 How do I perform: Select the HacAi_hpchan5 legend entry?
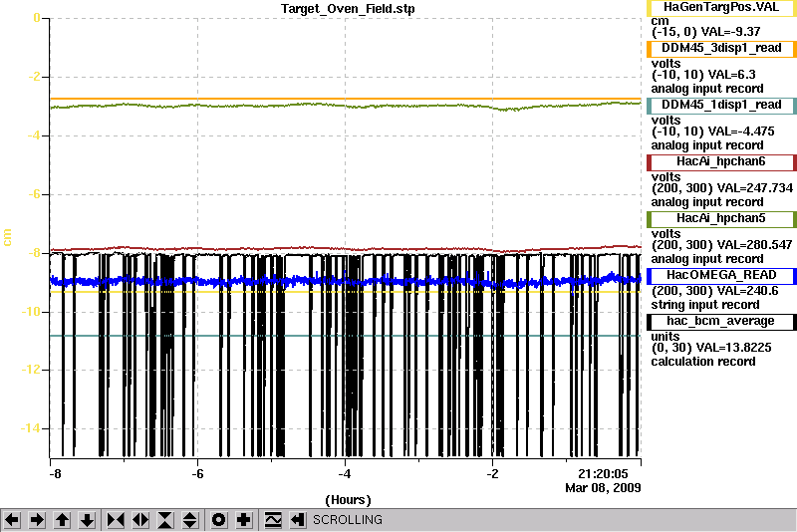(x=721, y=219)
